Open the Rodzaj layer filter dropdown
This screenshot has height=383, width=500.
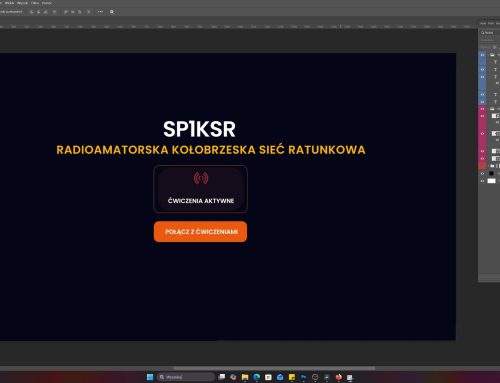pyautogui.click(x=489, y=33)
